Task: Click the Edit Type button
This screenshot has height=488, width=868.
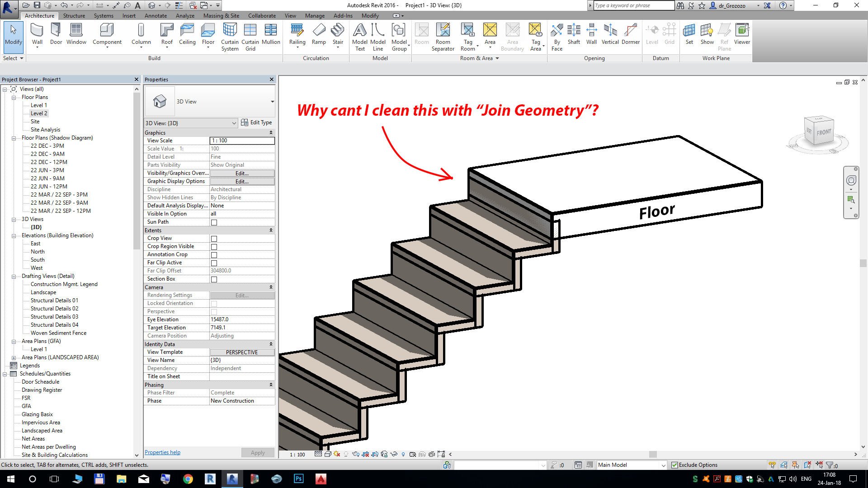Action: pyautogui.click(x=256, y=122)
